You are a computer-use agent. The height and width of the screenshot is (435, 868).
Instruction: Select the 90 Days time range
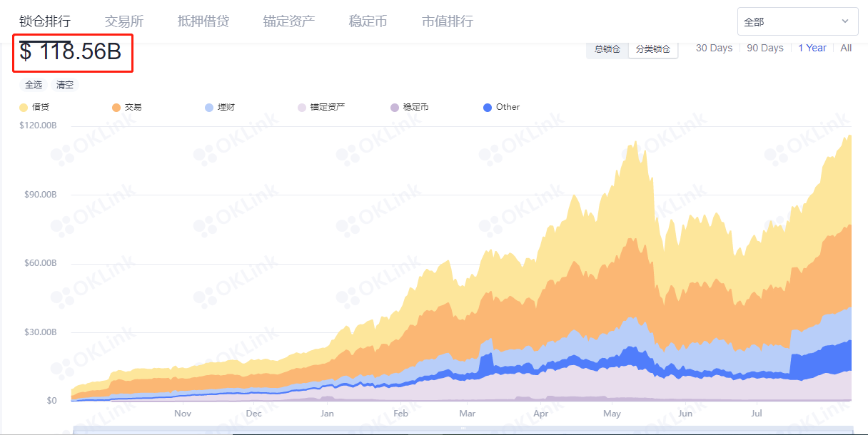pos(765,48)
